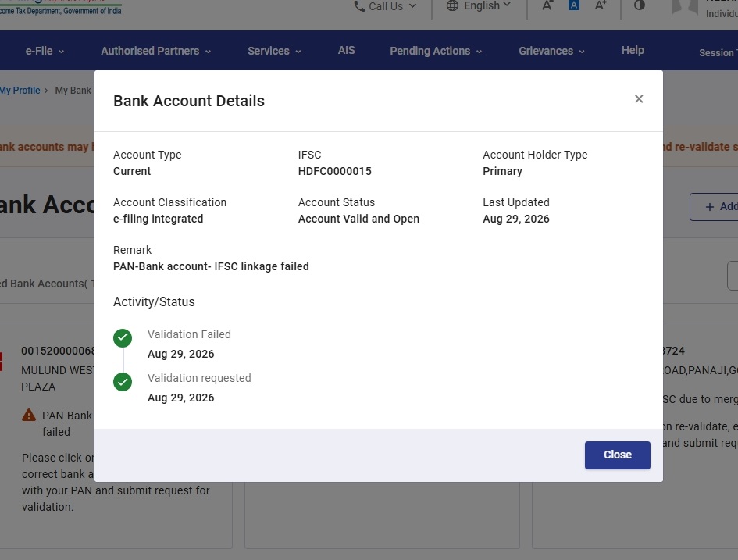Image resolution: width=738 pixels, height=560 pixels.
Task: Click the Activity/Status heading
Action: (154, 301)
